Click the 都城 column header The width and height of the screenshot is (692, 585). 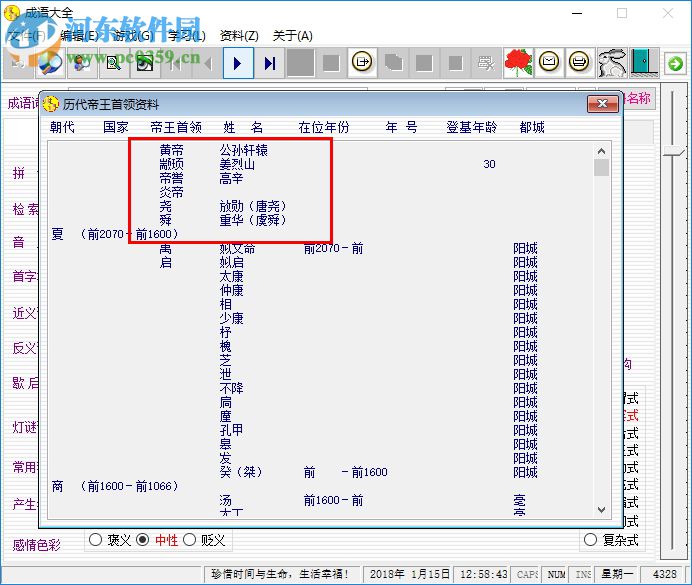tap(532, 127)
